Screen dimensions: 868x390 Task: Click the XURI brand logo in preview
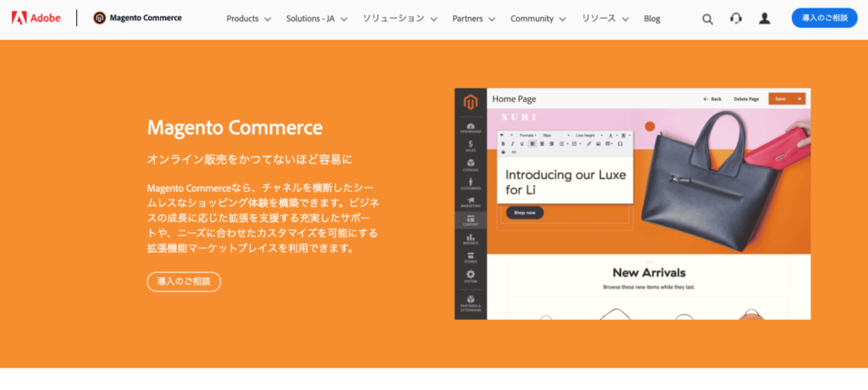coord(519,117)
